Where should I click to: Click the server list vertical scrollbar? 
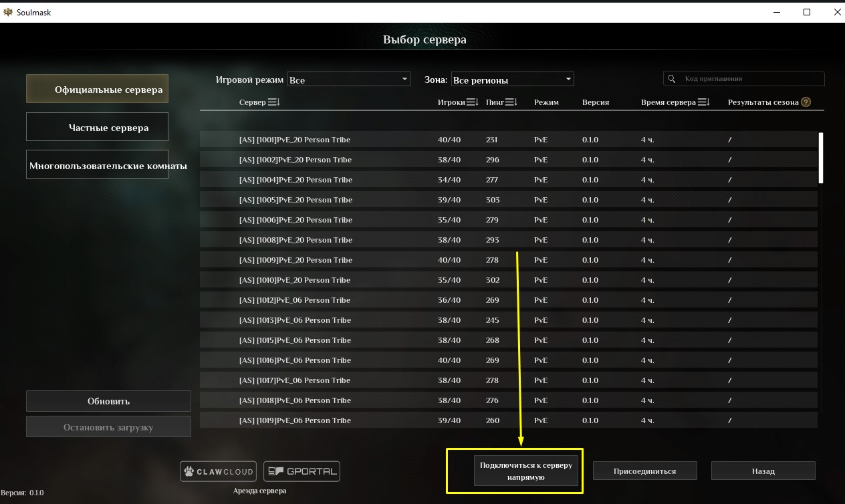point(821,158)
